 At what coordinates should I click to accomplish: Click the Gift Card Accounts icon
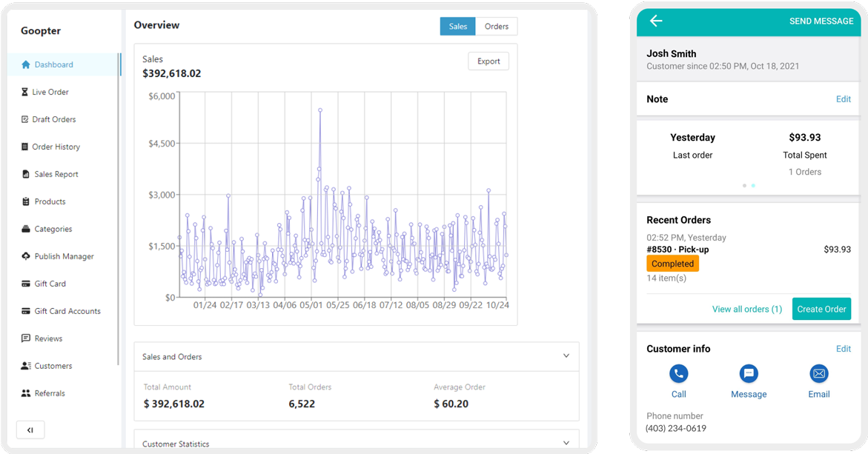(x=25, y=311)
